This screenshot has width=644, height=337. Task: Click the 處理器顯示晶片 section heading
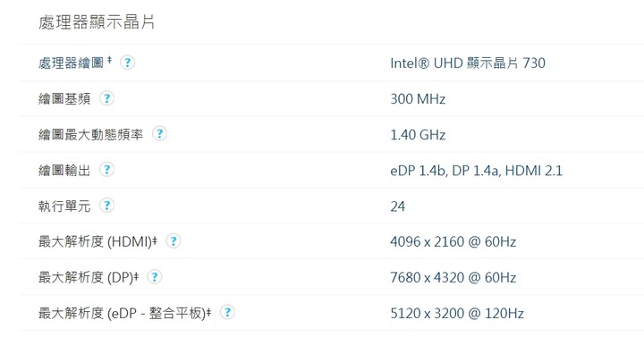(97, 22)
